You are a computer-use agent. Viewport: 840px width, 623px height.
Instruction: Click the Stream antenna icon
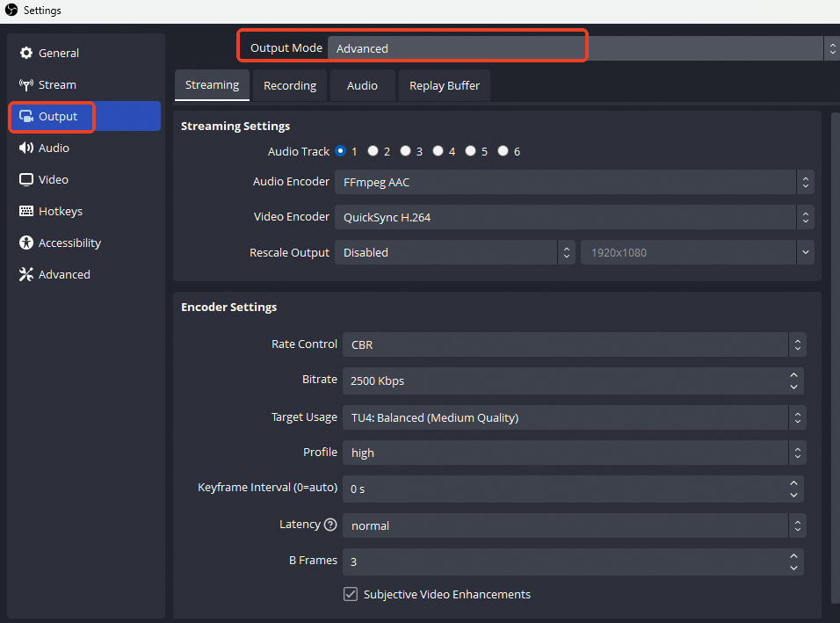tap(25, 84)
